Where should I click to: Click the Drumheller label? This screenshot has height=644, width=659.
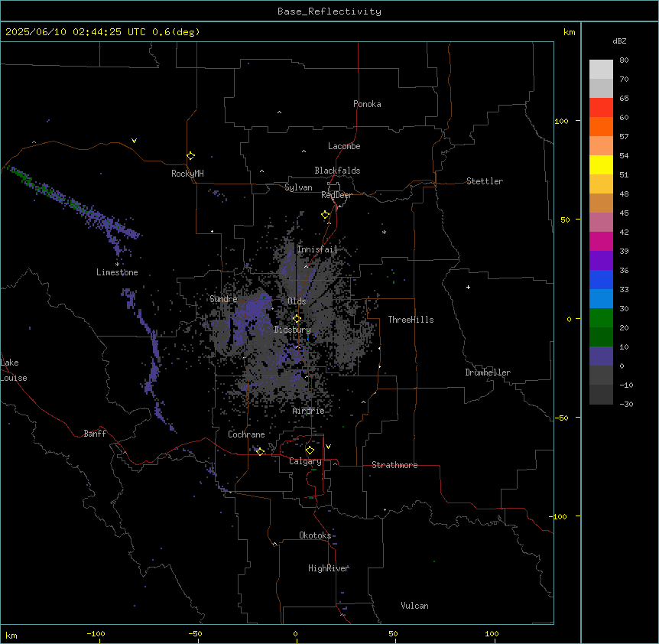(x=488, y=372)
